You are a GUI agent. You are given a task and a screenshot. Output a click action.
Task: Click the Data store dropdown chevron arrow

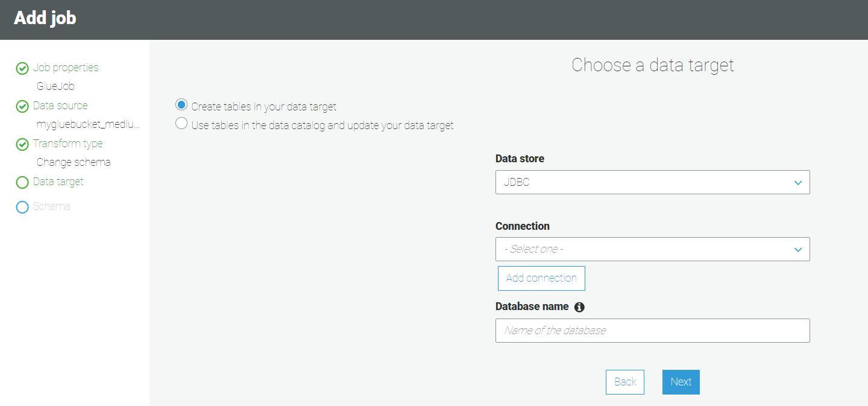(x=798, y=183)
